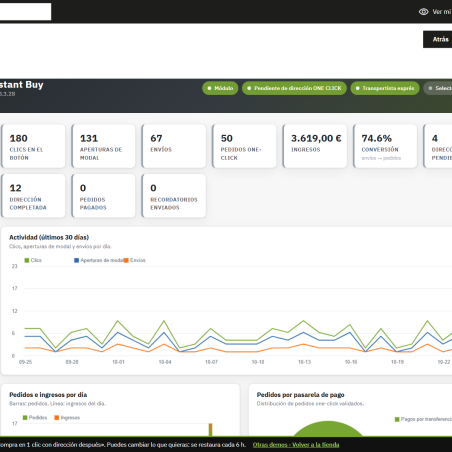Click the Actividad (últimos 30 días) heading

pyautogui.click(x=49, y=237)
